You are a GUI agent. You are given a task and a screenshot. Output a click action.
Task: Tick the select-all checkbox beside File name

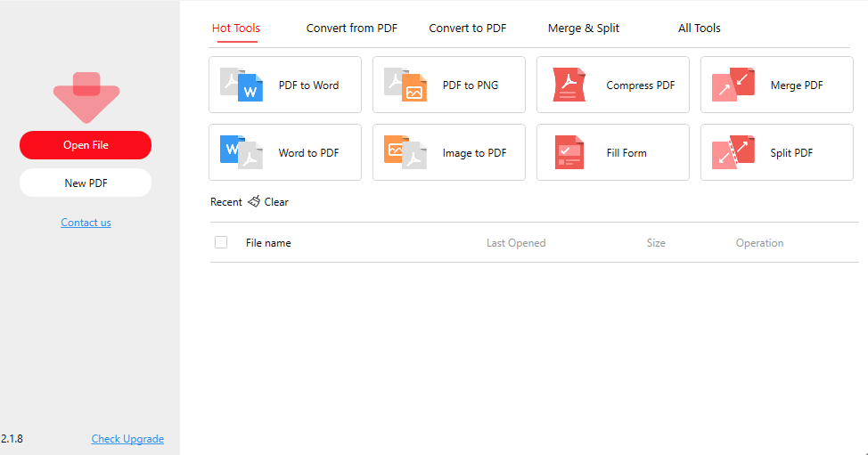pyautogui.click(x=221, y=242)
